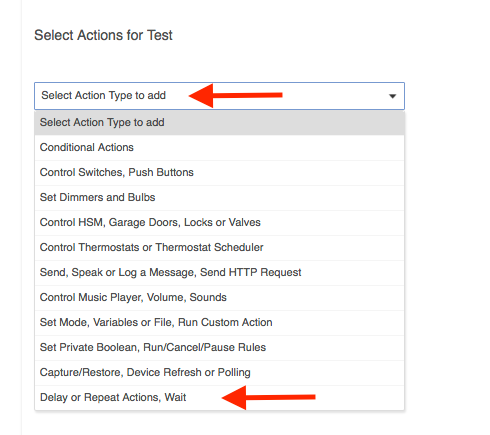Open the Select Action Type combo box
Screen dimensions: 490x435
pos(219,96)
